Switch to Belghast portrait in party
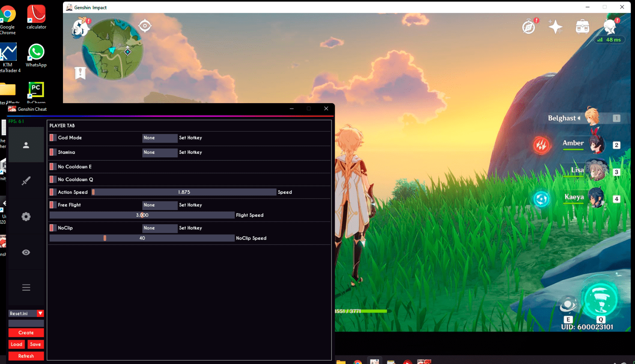 click(x=593, y=117)
